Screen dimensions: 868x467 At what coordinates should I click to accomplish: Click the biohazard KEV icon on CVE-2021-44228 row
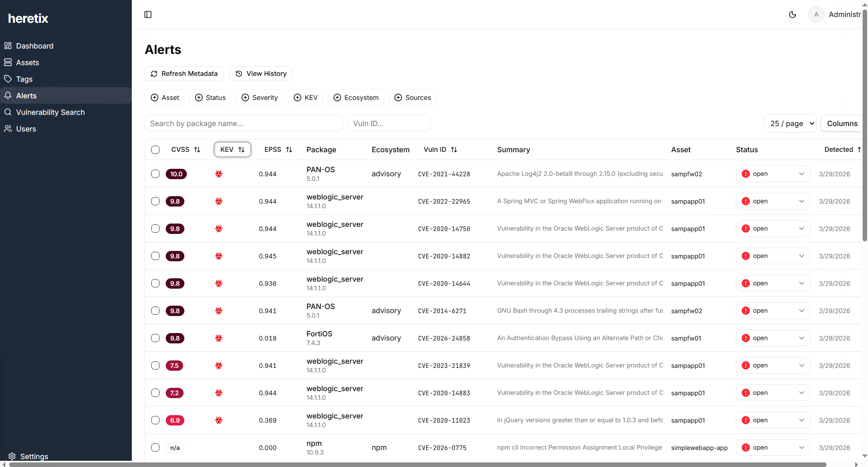(x=218, y=174)
